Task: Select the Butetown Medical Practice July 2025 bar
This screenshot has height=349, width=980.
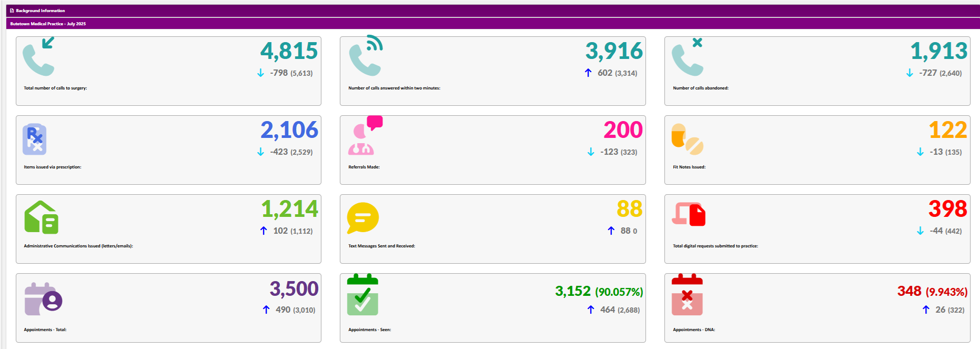Action: 48,24
